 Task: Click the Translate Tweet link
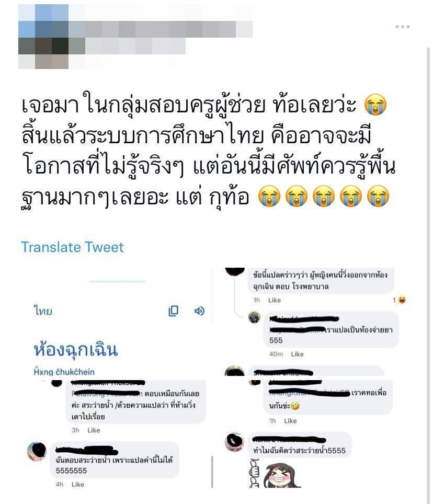pyautogui.click(x=72, y=247)
